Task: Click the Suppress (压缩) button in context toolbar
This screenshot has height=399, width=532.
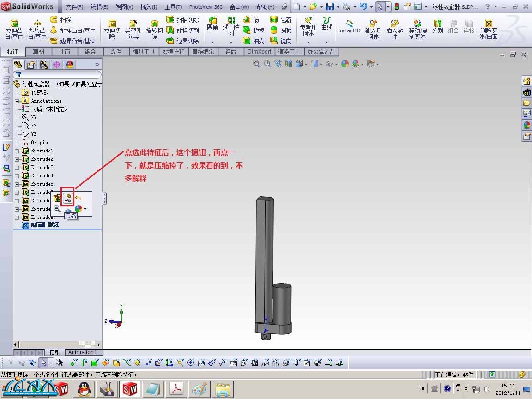Action: click(67, 199)
